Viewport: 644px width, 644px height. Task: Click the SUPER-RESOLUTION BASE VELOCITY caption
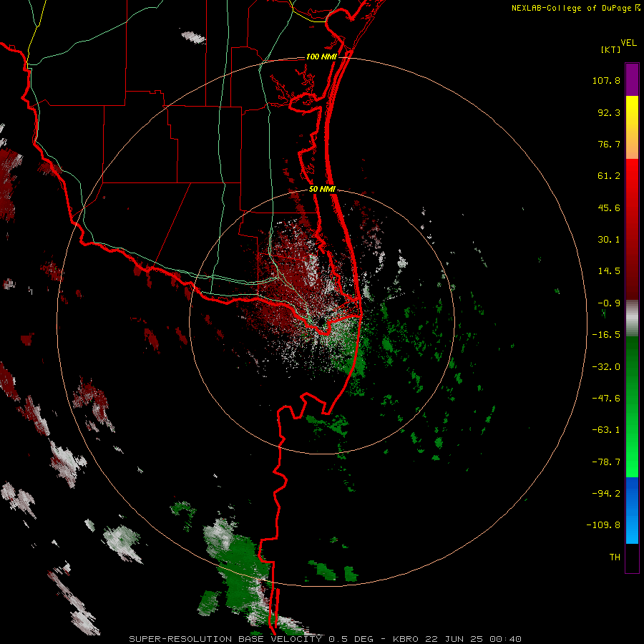326,639
